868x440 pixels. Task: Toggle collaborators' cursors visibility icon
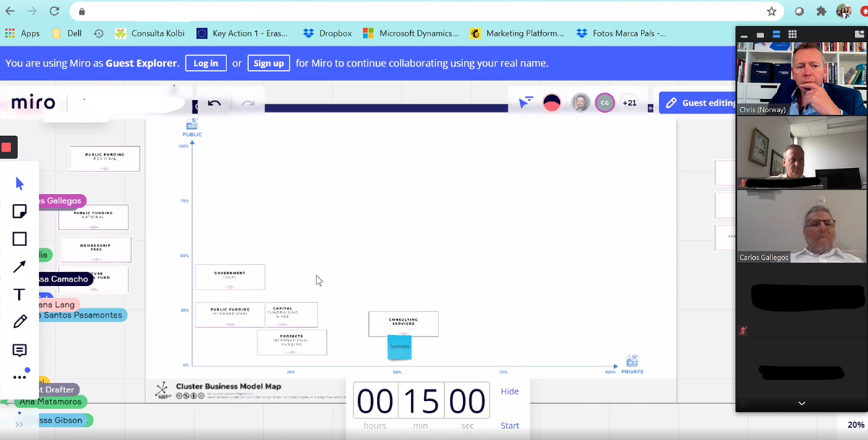tap(526, 103)
